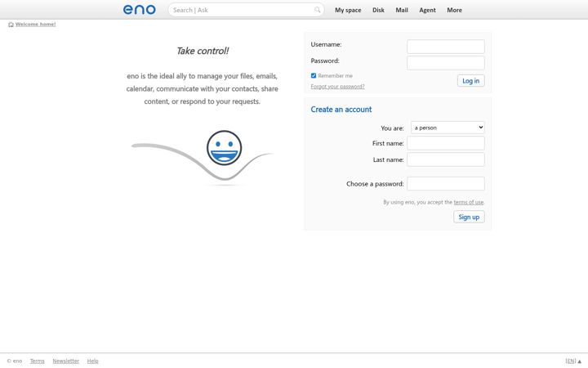Click the © eno footer text

click(15, 361)
